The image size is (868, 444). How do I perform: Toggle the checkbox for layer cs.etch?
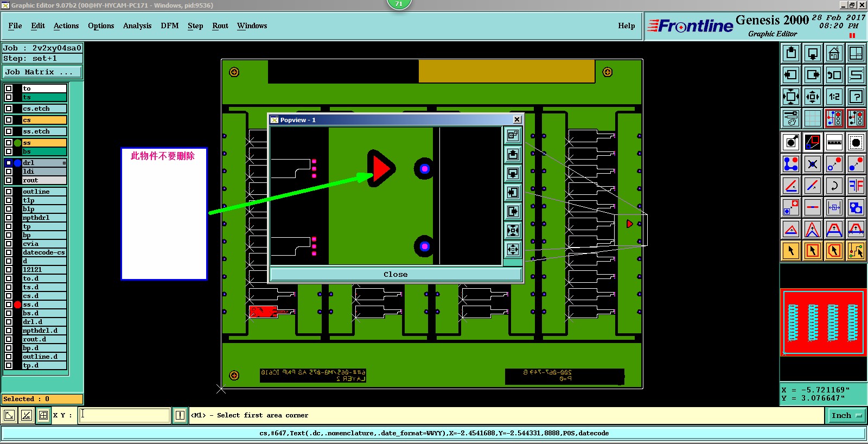tap(9, 109)
